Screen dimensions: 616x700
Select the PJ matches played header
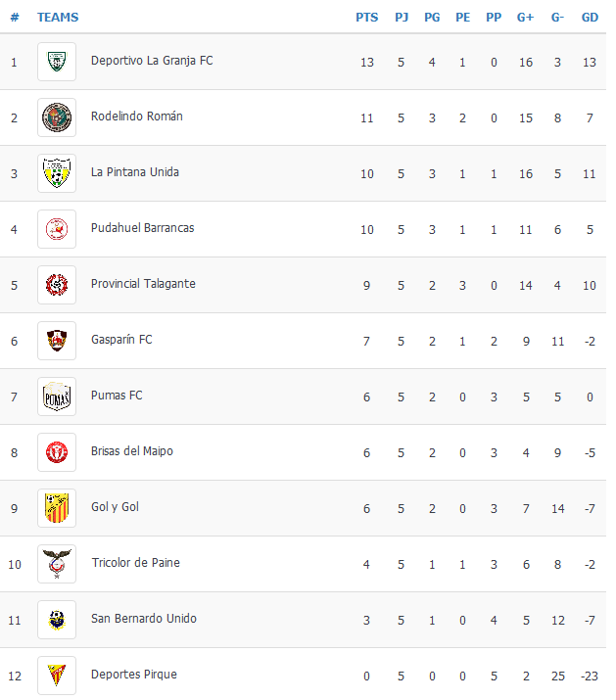(402, 18)
